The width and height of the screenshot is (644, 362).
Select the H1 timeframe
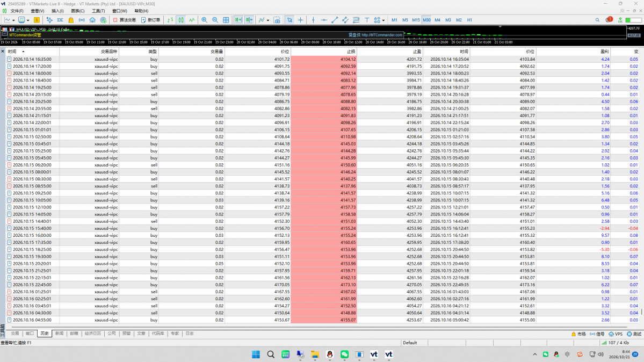pyautogui.click(x=469, y=20)
